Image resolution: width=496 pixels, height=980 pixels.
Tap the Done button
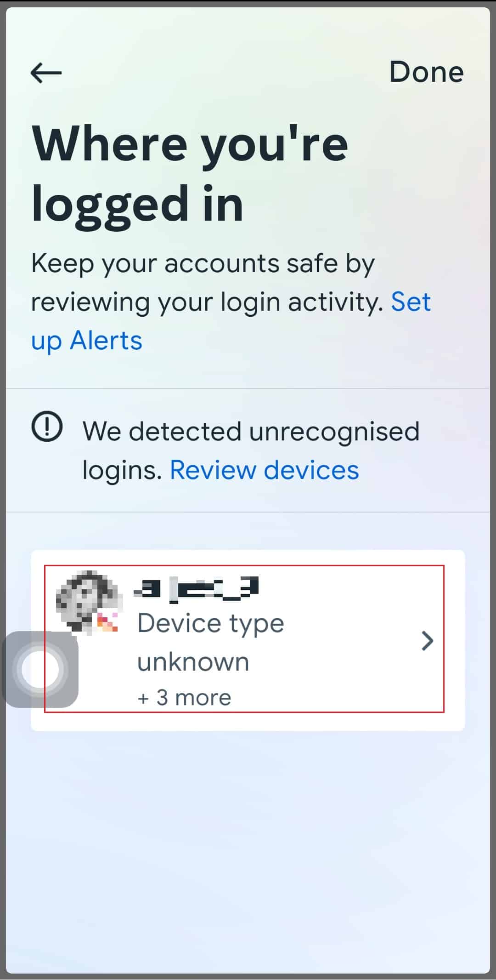tap(426, 72)
